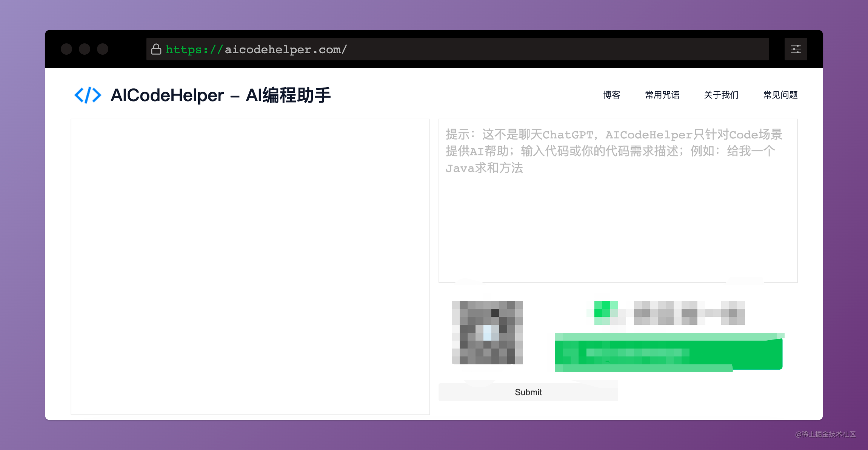Click the green traffic-light window control

coord(102,49)
